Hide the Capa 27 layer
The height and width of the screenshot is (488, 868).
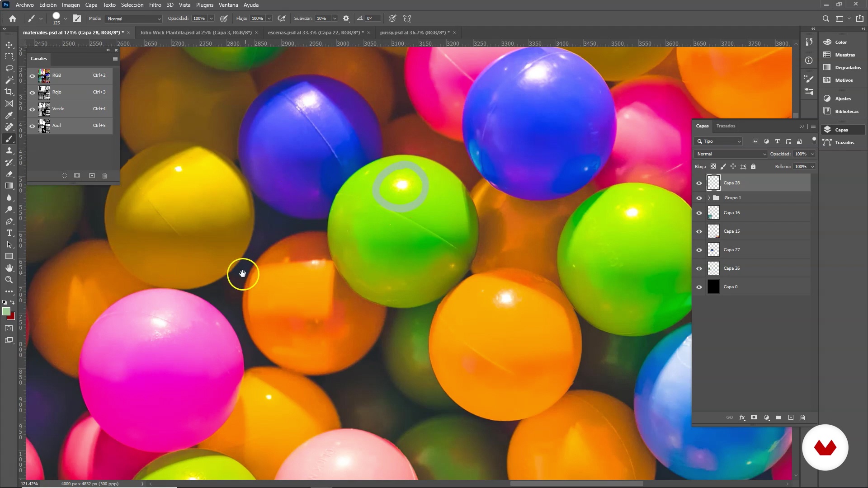tap(699, 250)
